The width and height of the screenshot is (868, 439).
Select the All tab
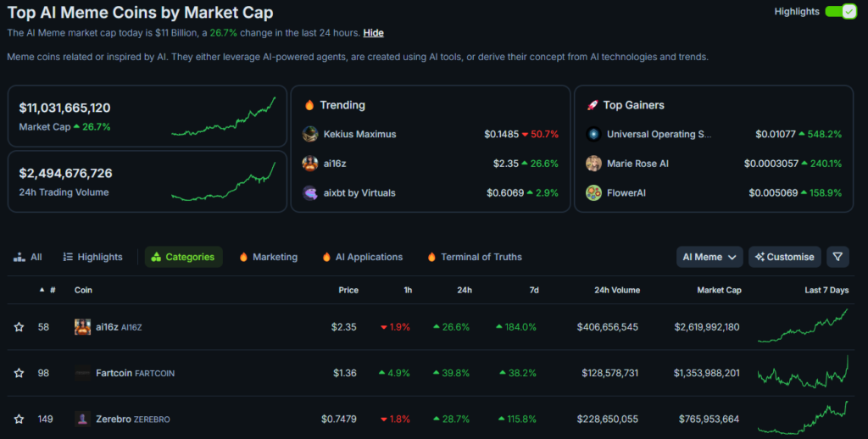point(28,257)
